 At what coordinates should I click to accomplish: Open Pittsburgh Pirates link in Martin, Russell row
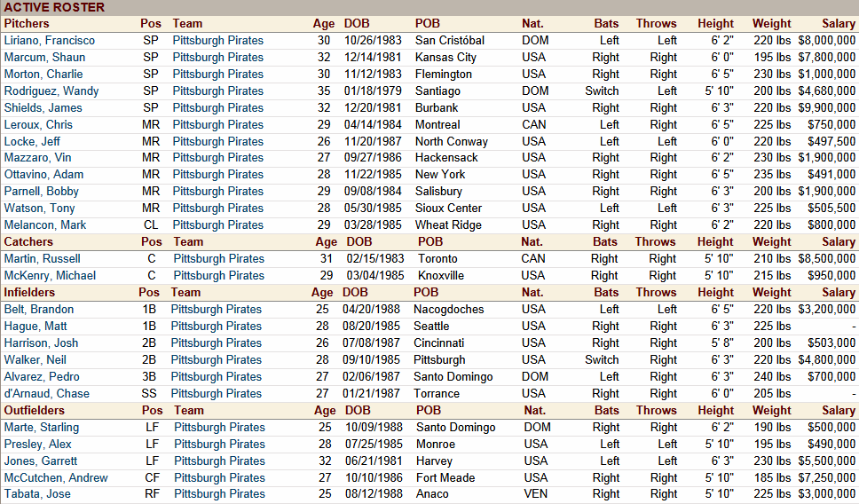[219, 259]
